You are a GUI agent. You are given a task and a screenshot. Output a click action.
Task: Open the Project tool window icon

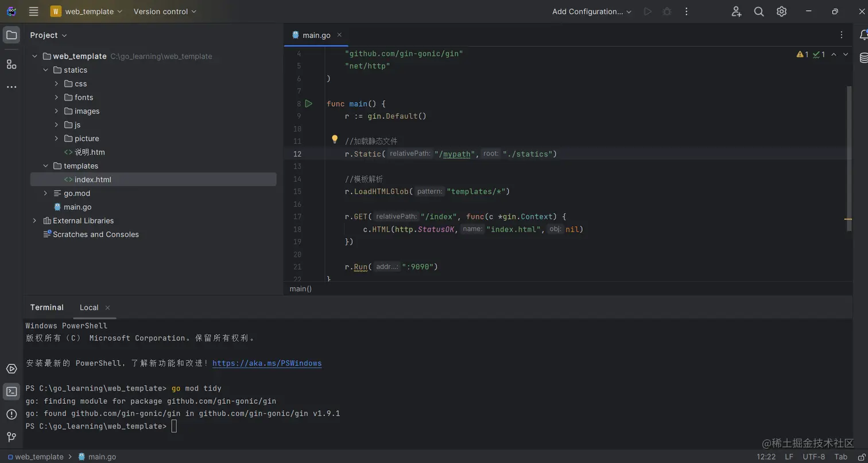[x=11, y=35]
